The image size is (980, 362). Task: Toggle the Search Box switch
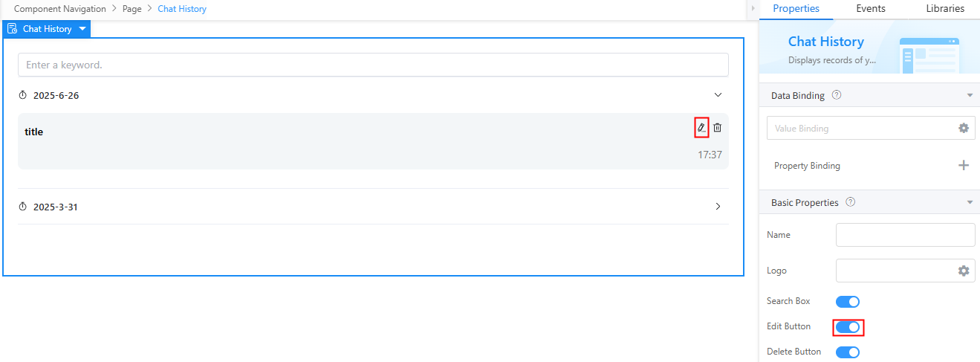click(848, 301)
